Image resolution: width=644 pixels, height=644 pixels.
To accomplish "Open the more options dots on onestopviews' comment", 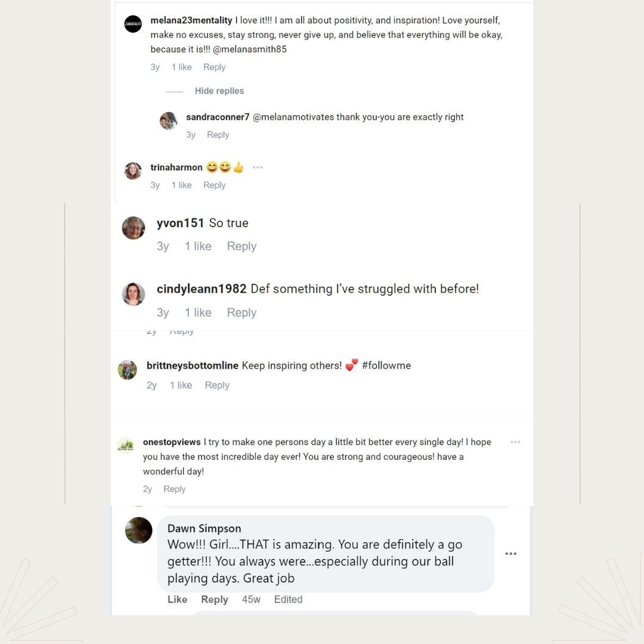I will click(x=515, y=442).
